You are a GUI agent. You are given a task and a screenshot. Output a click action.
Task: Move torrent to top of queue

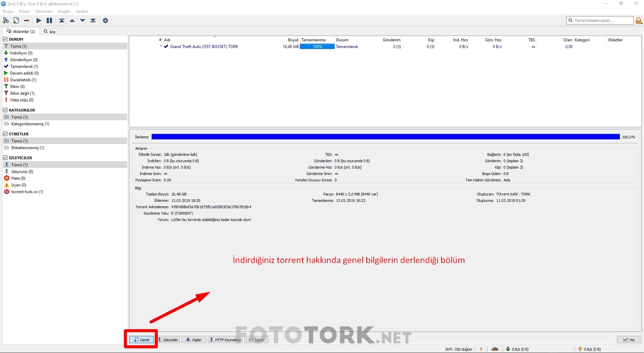(x=62, y=20)
